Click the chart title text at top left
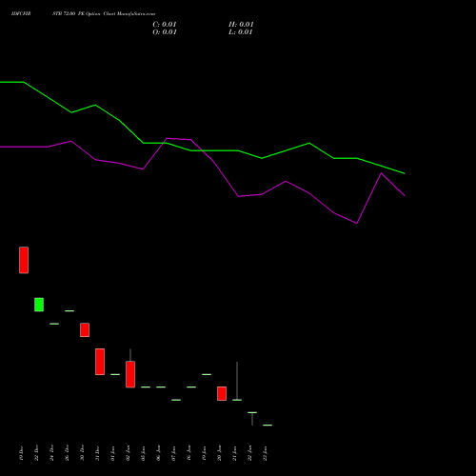The image size is (476, 476). [x=83, y=14]
